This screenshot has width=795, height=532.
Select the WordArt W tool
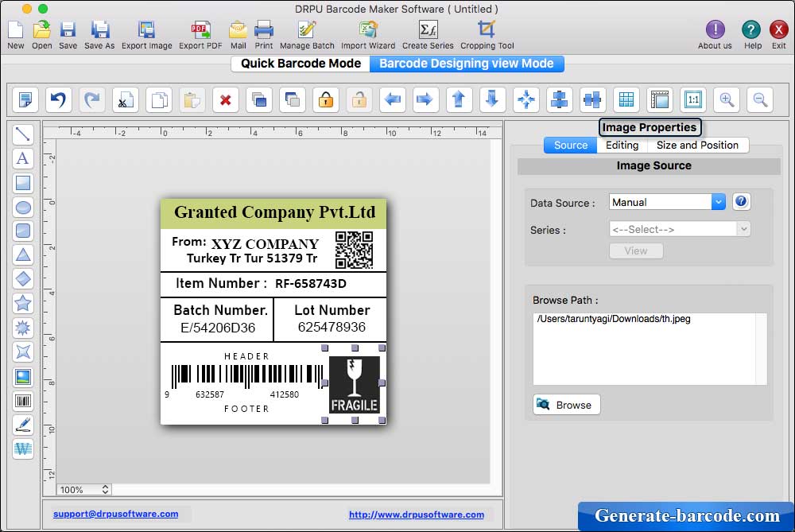23,449
